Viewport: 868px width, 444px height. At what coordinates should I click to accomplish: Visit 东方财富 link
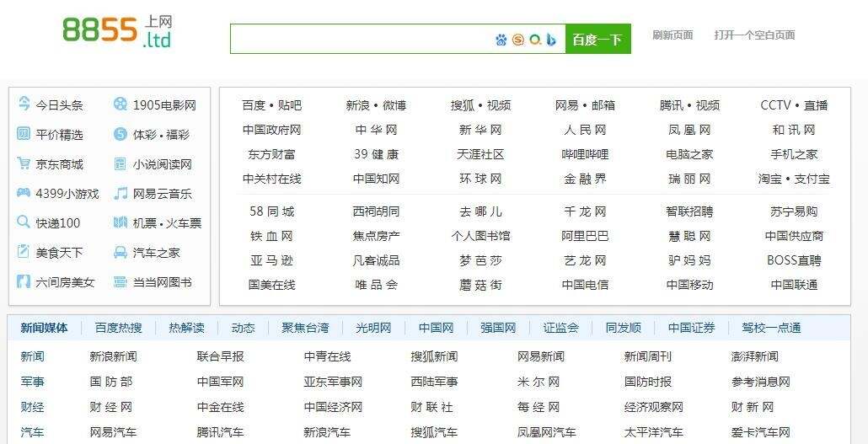pos(272,154)
